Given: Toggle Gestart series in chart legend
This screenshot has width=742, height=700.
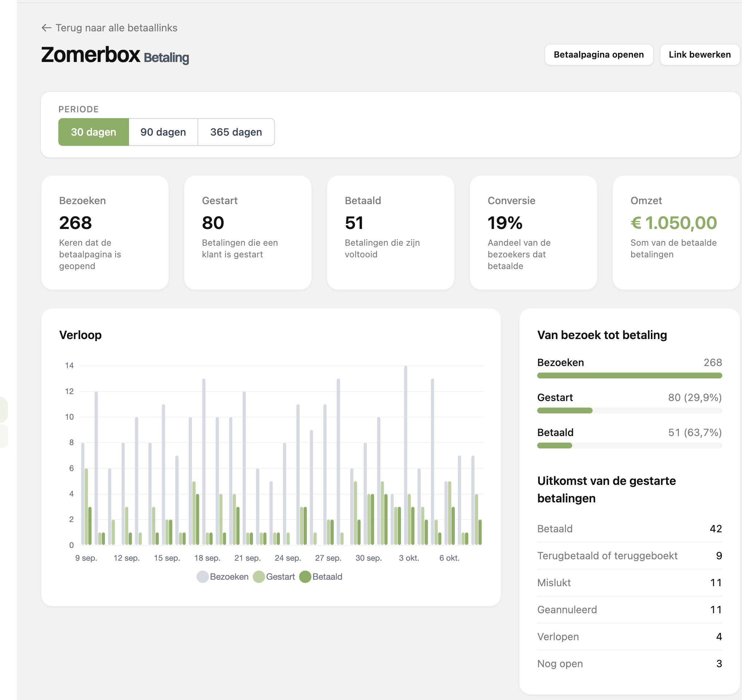Looking at the screenshot, I should 274,577.
